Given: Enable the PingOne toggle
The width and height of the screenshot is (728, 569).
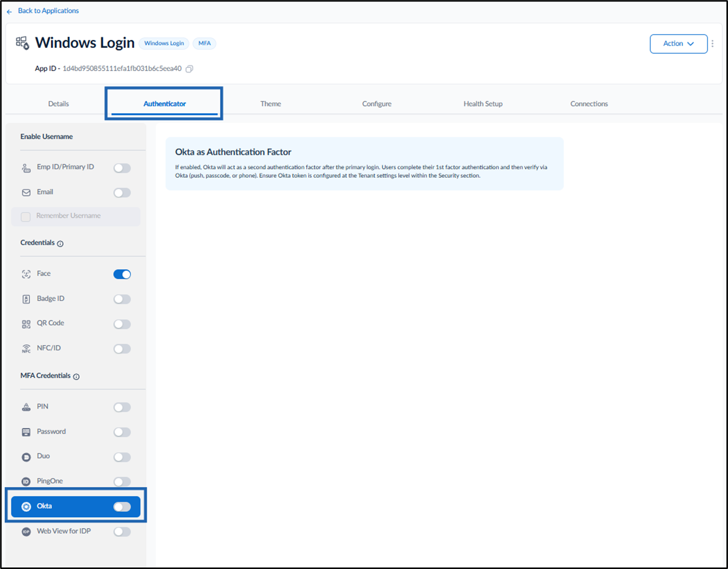Looking at the screenshot, I should 122,481.
